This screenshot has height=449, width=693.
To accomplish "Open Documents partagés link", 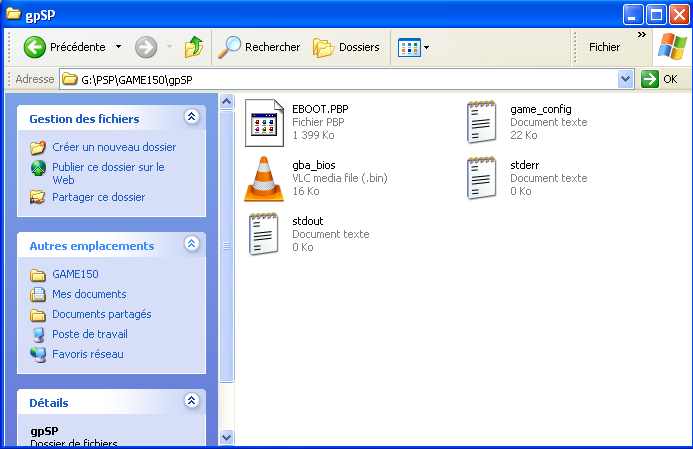I will [x=102, y=314].
